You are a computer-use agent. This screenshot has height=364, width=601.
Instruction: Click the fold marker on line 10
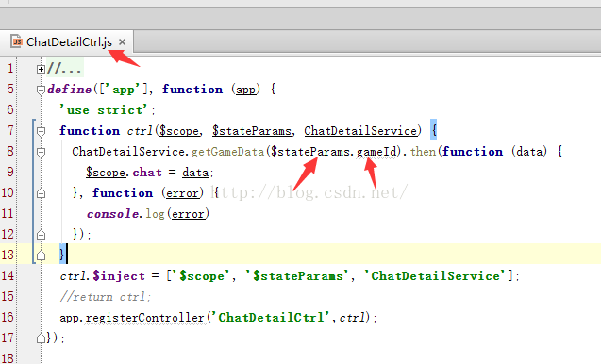pyautogui.click(x=41, y=193)
